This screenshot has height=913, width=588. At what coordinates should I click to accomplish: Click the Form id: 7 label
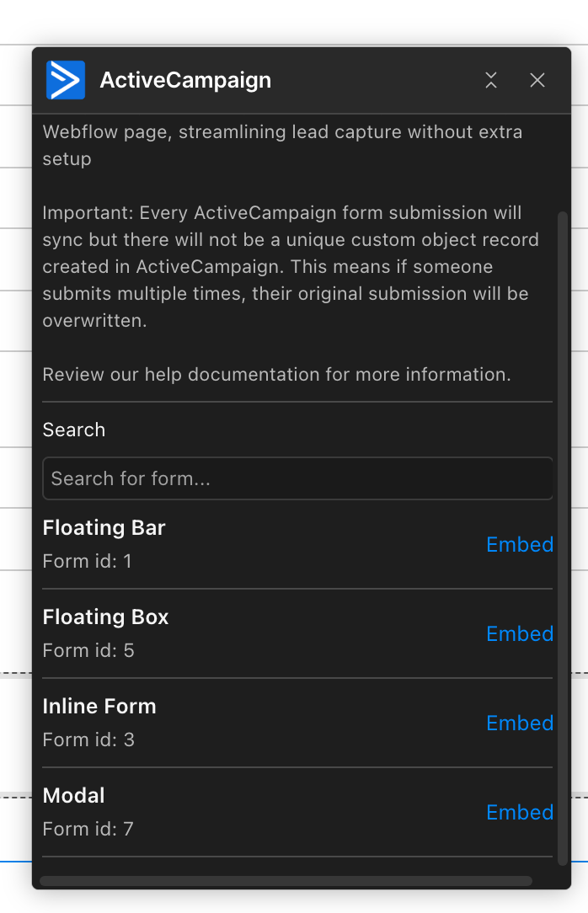click(x=87, y=828)
